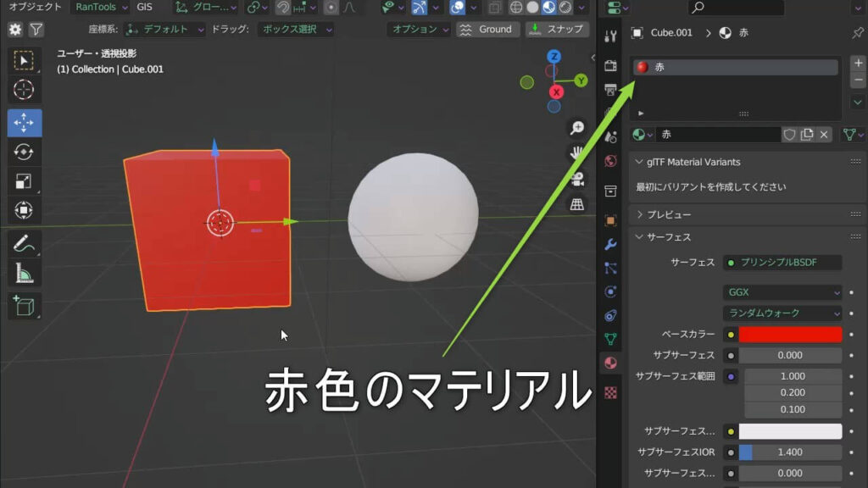
Task: Duplicate the material with new copy
Action: (x=807, y=135)
